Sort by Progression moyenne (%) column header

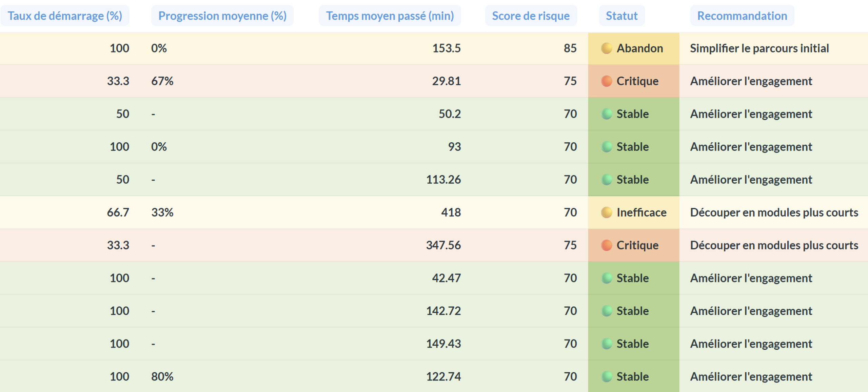(222, 16)
